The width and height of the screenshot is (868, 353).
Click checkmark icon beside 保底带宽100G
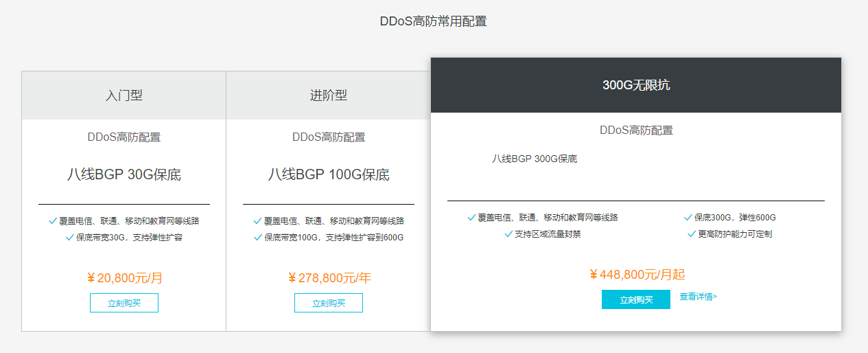point(258,238)
